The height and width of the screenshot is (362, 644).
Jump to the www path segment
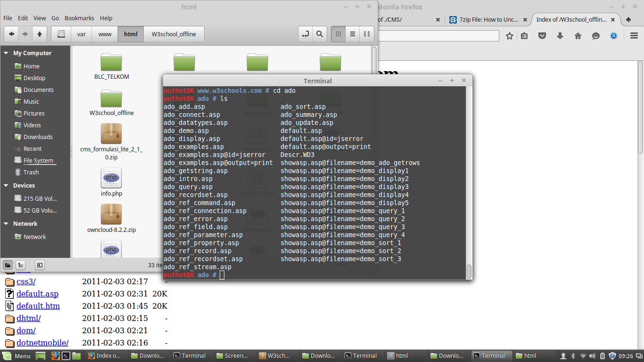(x=105, y=34)
